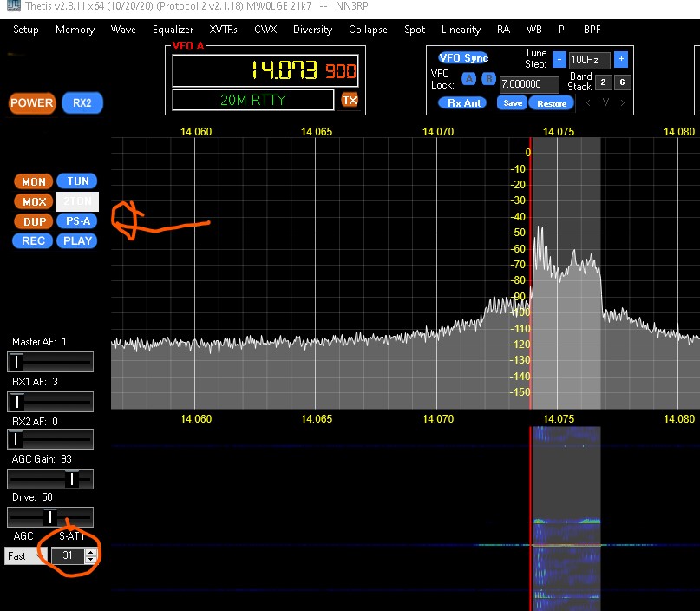The width and height of the screenshot is (700, 611).
Task: Click the 100Hz tune step field
Action: click(589, 60)
